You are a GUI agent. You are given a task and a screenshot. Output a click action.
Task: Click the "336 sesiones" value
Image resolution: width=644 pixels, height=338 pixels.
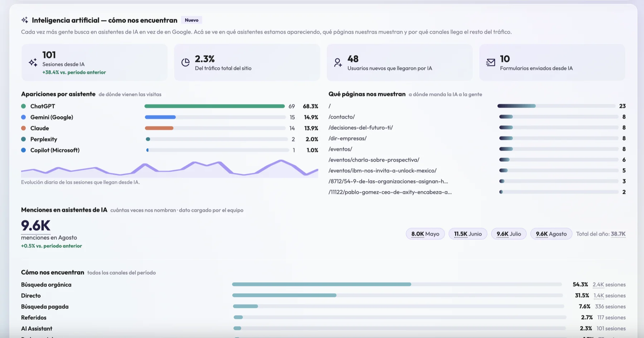click(610, 307)
